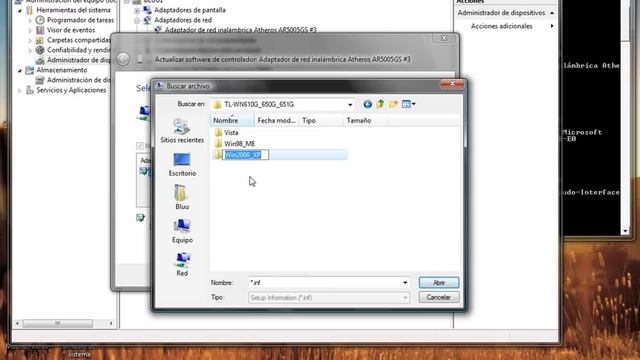
Task: Open Sitios recientes in places bar
Action: point(182,131)
